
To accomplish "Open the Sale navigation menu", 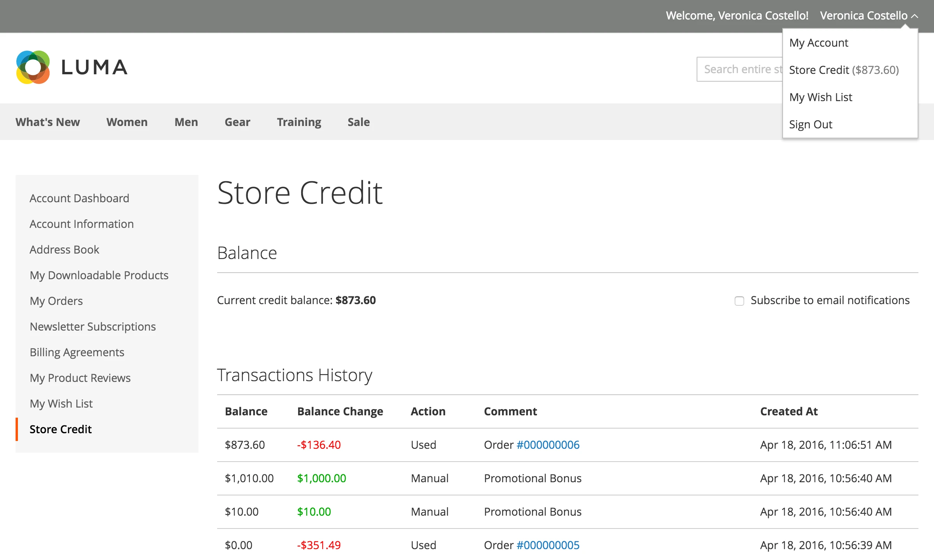I will tap(358, 122).
